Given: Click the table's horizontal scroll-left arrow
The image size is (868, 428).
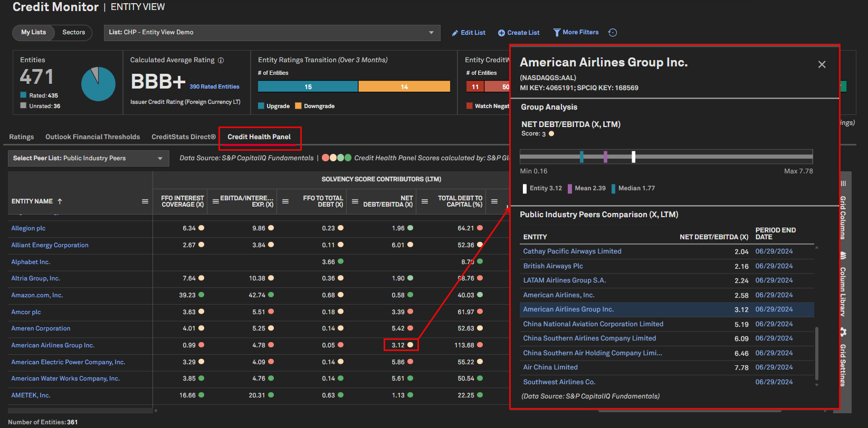Looking at the screenshot, I should click(x=156, y=410).
